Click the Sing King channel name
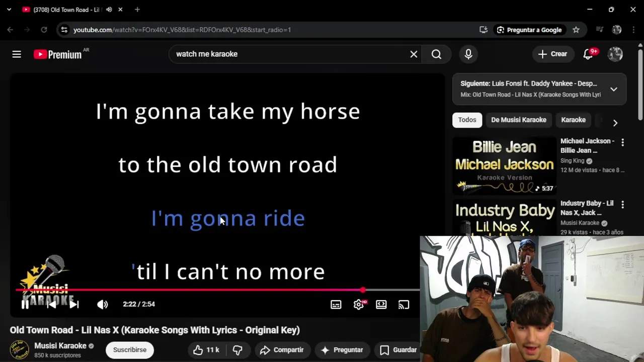Screen dimensions: 644x362 [573, 161]
